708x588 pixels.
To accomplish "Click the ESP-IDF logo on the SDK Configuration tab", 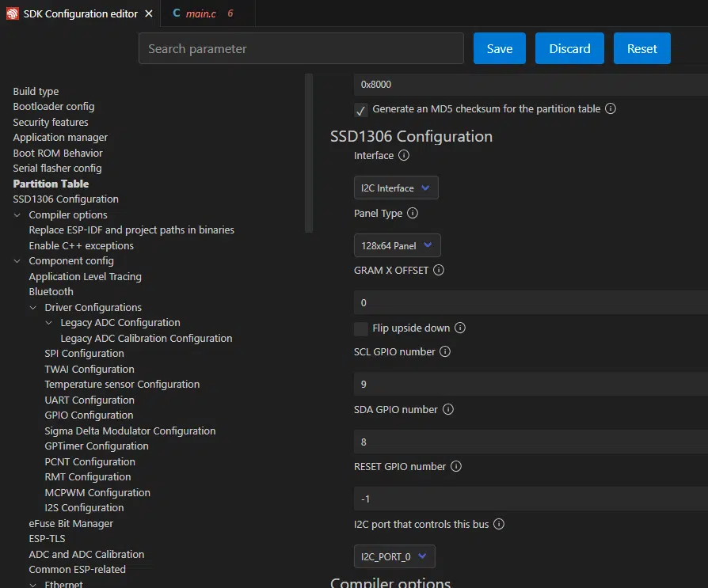I will [x=12, y=13].
